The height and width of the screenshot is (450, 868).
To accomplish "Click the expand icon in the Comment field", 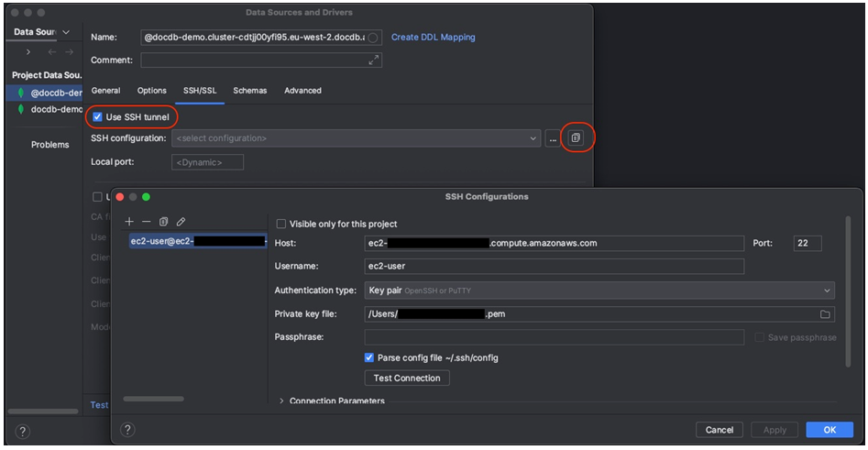I will coord(373,60).
